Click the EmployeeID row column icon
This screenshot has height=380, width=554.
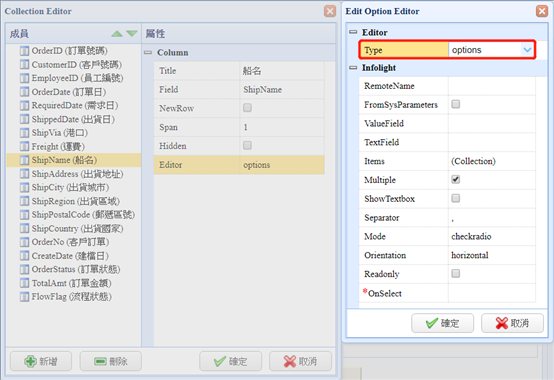24,78
